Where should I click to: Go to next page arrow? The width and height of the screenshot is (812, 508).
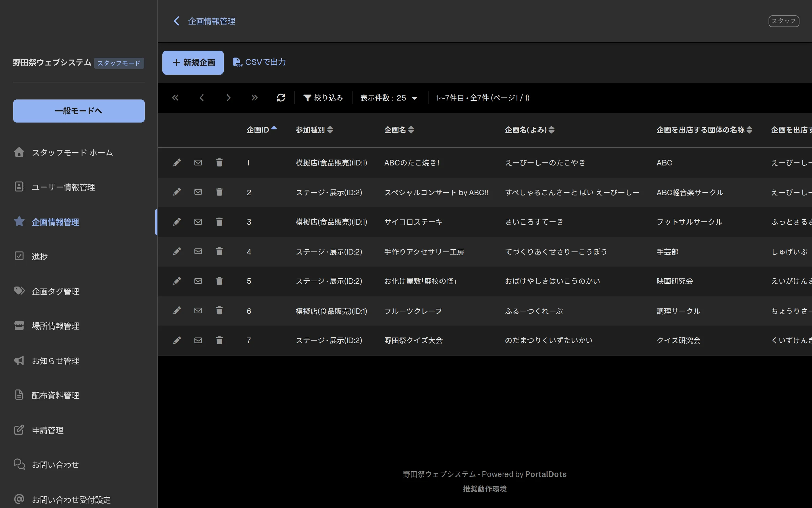[228, 98]
